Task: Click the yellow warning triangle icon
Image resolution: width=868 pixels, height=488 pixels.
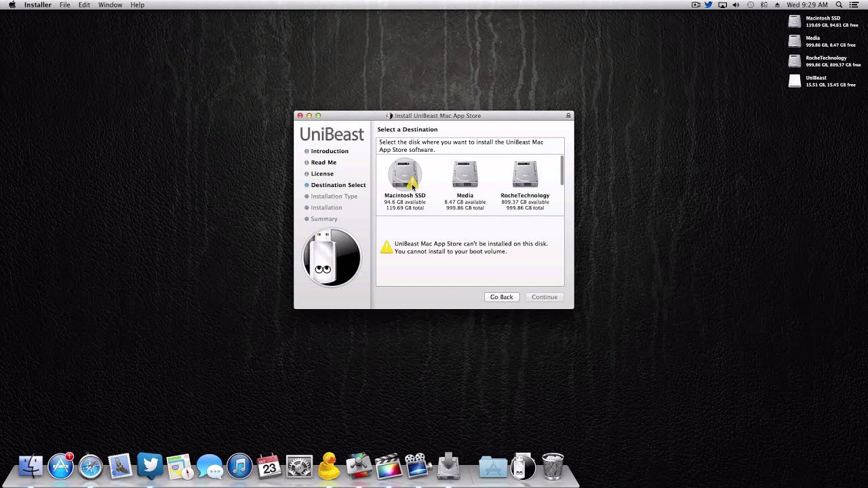Action: [x=386, y=247]
